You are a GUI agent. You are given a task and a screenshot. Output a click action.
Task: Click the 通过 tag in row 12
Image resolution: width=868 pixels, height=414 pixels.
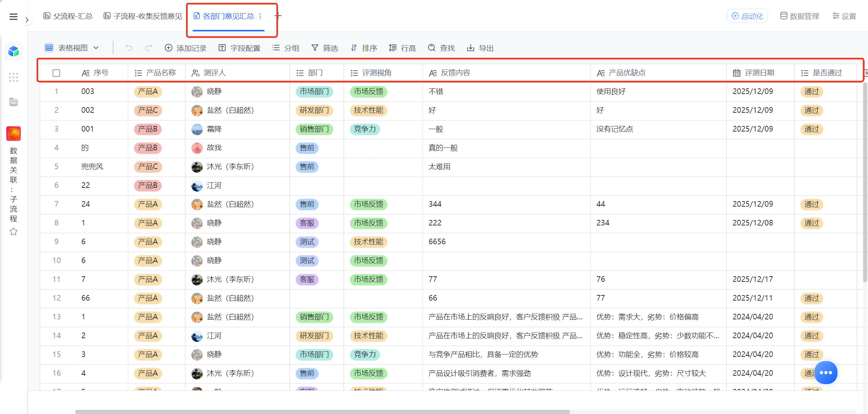point(812,298)
